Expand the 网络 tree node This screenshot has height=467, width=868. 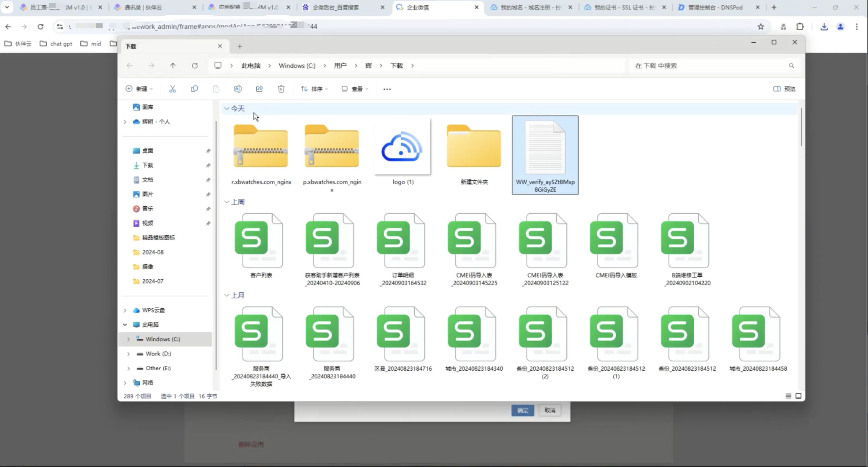click(x=125, y=383)
